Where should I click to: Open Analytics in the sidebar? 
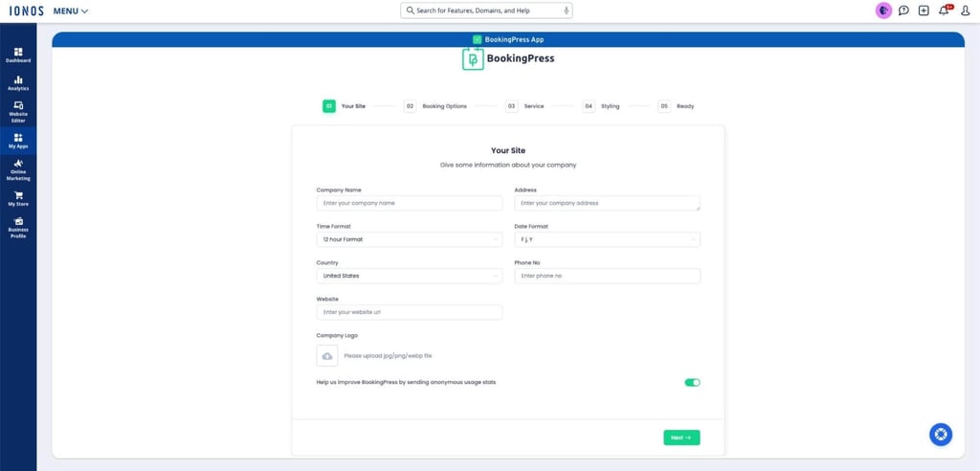click(18, 83)
